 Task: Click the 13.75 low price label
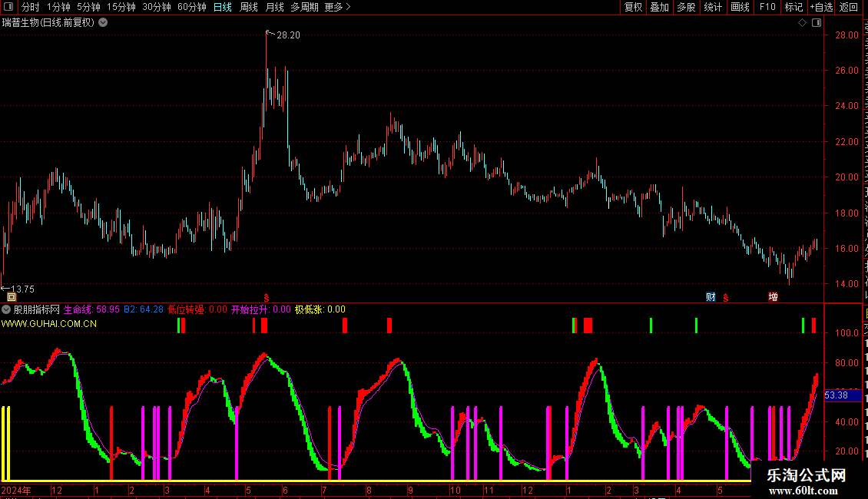(x=23, y=289)
